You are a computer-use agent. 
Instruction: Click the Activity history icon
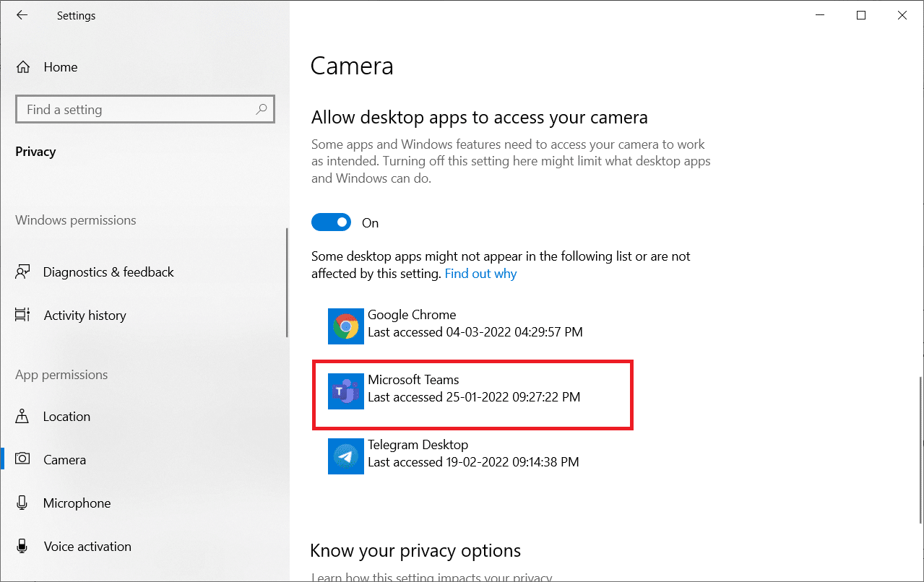[x=23, y=316]
